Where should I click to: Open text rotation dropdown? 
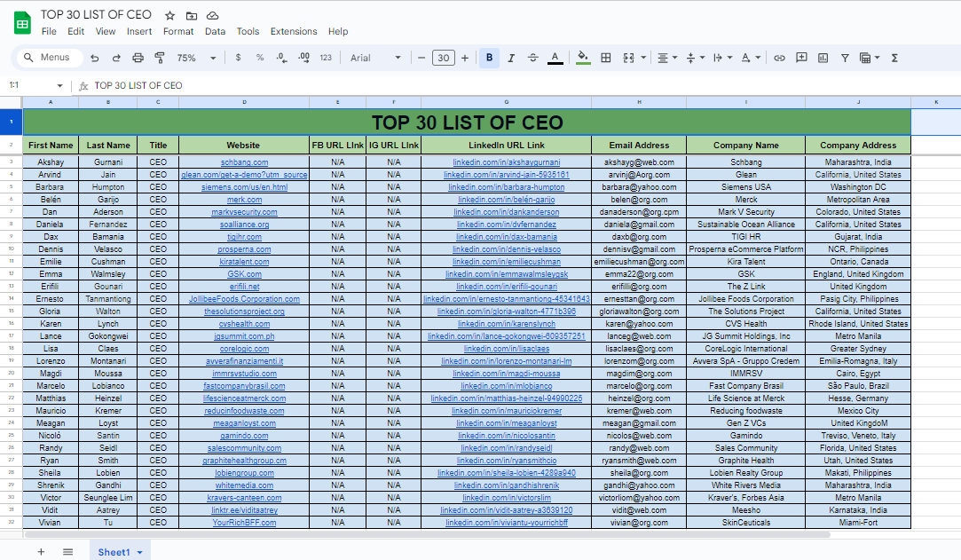[750, 58]
